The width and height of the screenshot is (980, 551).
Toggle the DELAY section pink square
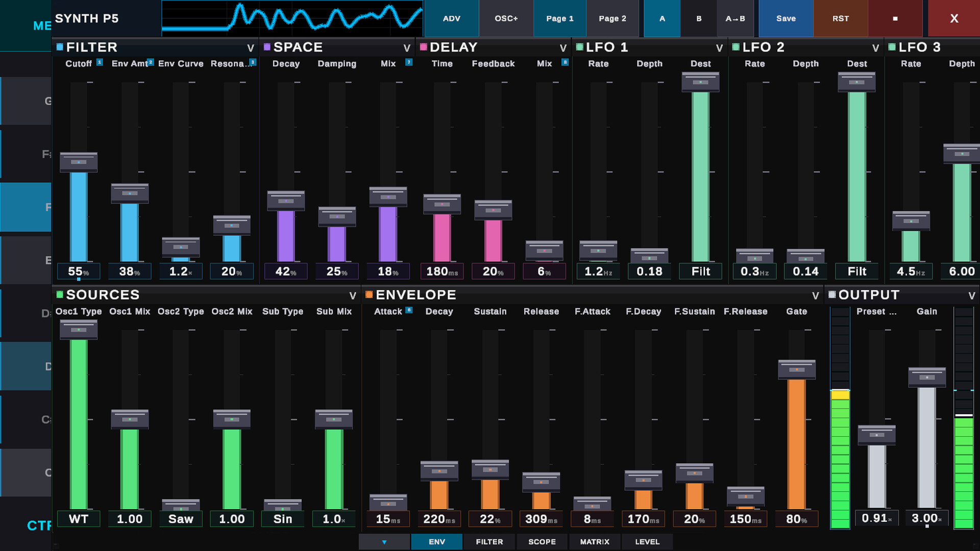pos(423,47)
